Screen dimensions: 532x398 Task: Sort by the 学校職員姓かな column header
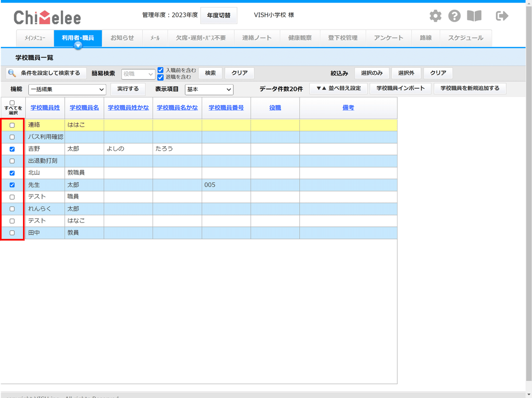(x=129, y=108)
